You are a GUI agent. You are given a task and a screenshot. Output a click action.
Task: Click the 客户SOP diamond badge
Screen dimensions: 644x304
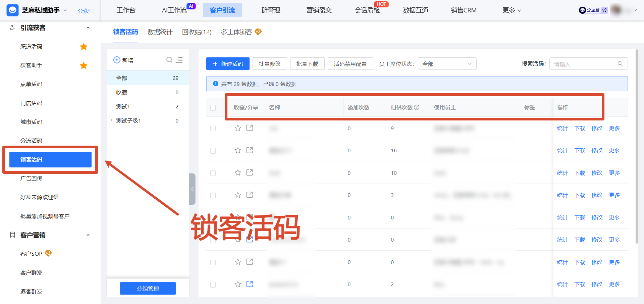[x=48, y=253]
